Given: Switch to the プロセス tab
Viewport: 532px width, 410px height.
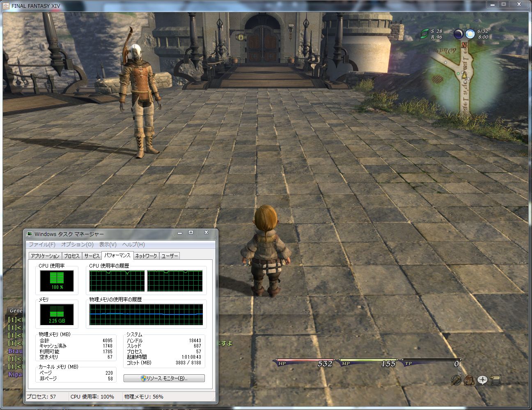Looking at the screenshot, I should point(71,256).
